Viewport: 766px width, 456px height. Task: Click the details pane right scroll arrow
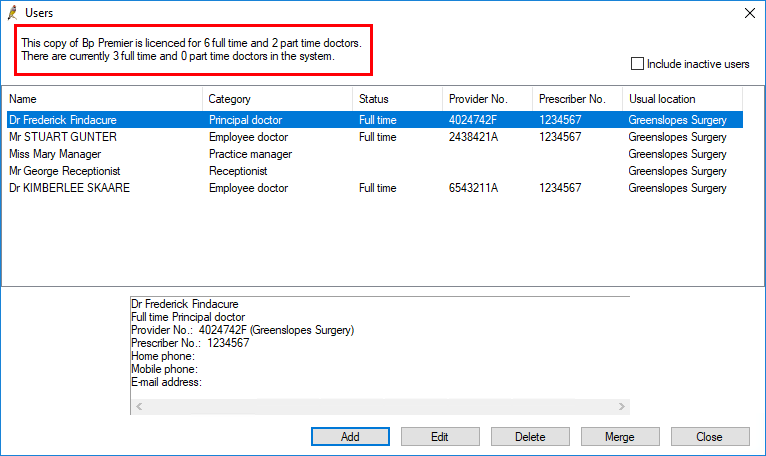621,407
